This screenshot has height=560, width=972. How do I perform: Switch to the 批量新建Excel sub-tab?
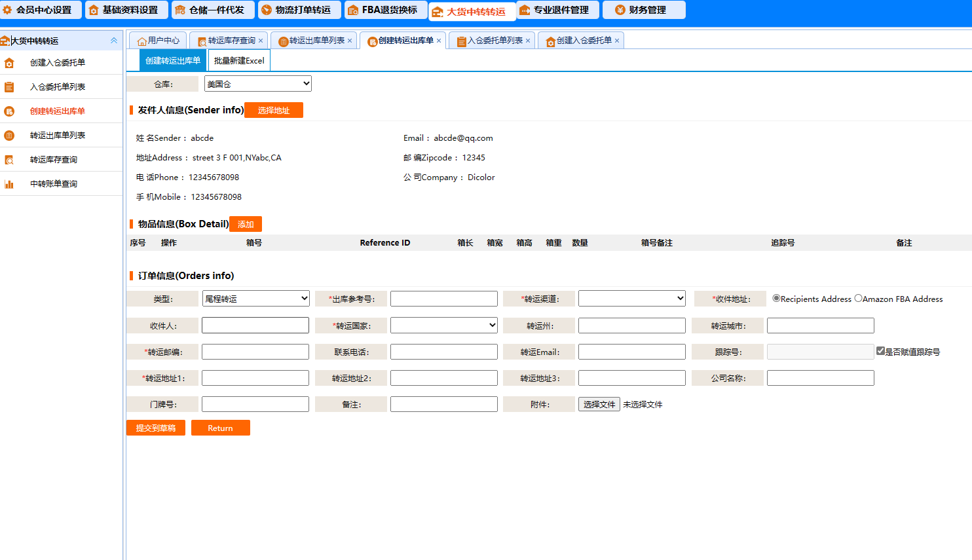point(239,61)
